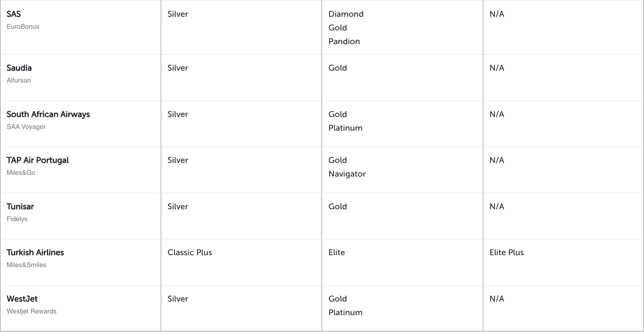Select the Saudia airline heading
Screen dimensions: 644x332
pos(19,68)
